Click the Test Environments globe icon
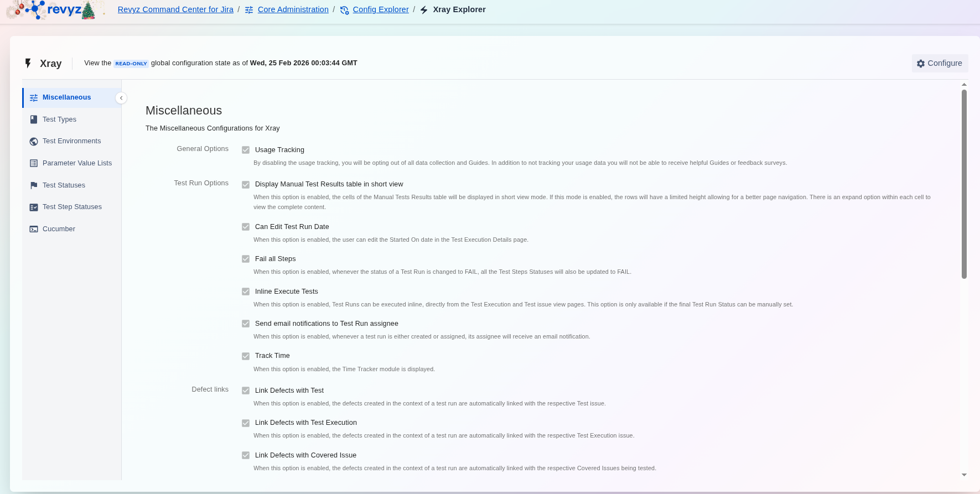Screen dimensions: 980x494 pyautogui.click(x=34, y=141)
